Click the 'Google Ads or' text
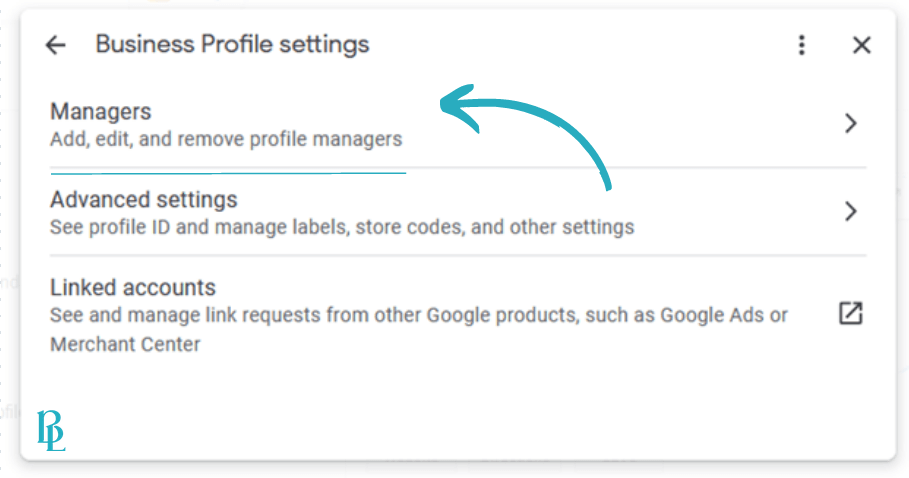Viewport: 909px width, 478px height. (724, 315)
